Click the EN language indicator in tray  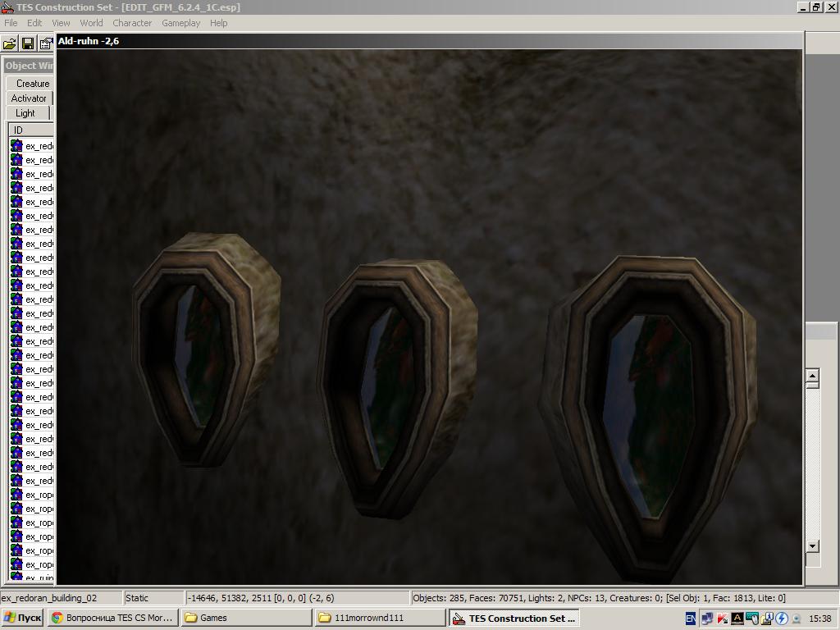[x=691, y=619]
